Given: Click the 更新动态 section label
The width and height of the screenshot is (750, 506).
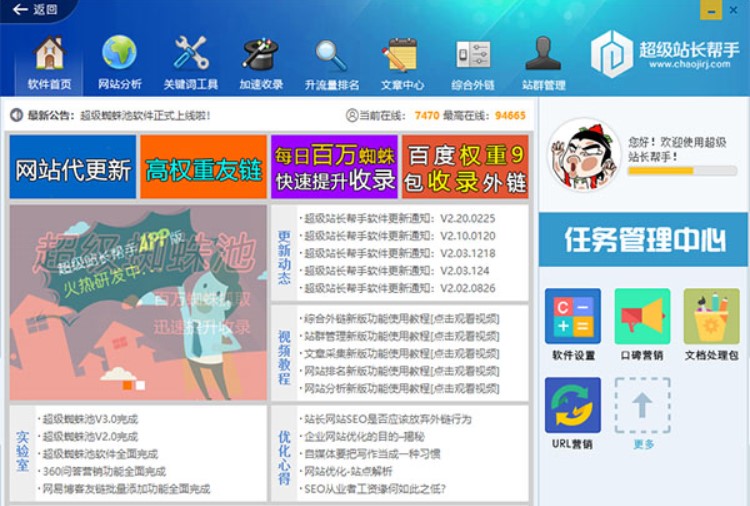Looking at the screenshot, I should pyautogui.click(x=284, y=257).
